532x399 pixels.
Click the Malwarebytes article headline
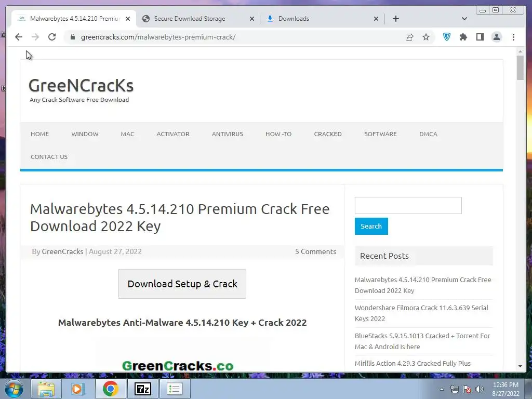pyautogui.click(x=180, y=218)
